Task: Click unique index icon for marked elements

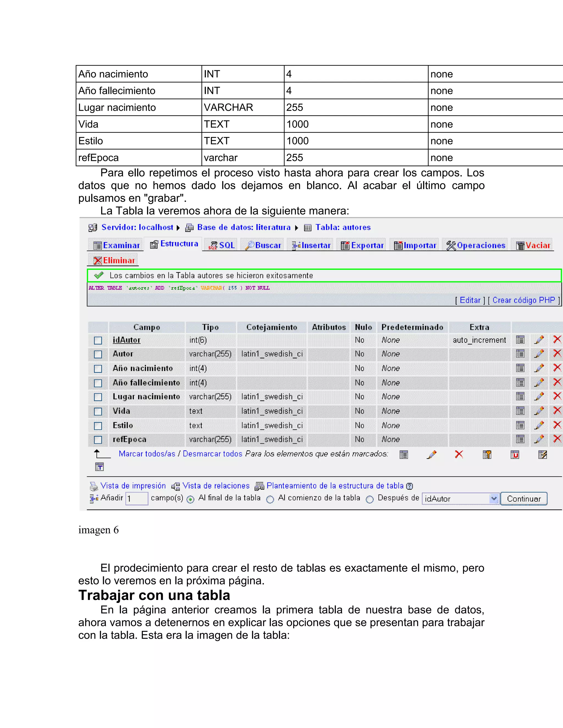Action: (515, 455)
